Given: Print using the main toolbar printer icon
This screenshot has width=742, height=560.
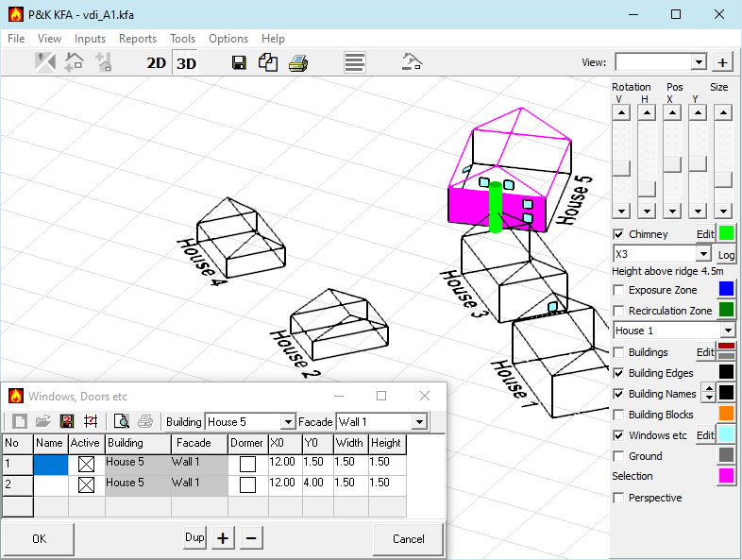Looking at the screenshot, I should (x=298, y=62).
